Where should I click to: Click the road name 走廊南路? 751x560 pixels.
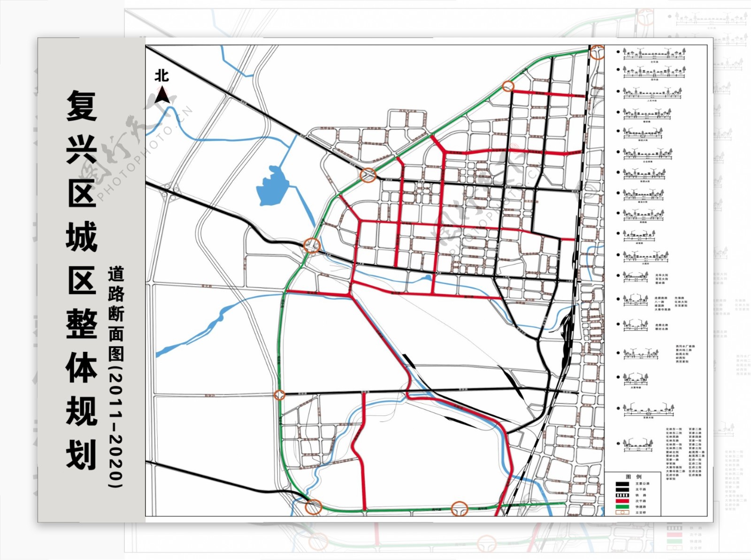pyautogui.click(x=661, y=298)
